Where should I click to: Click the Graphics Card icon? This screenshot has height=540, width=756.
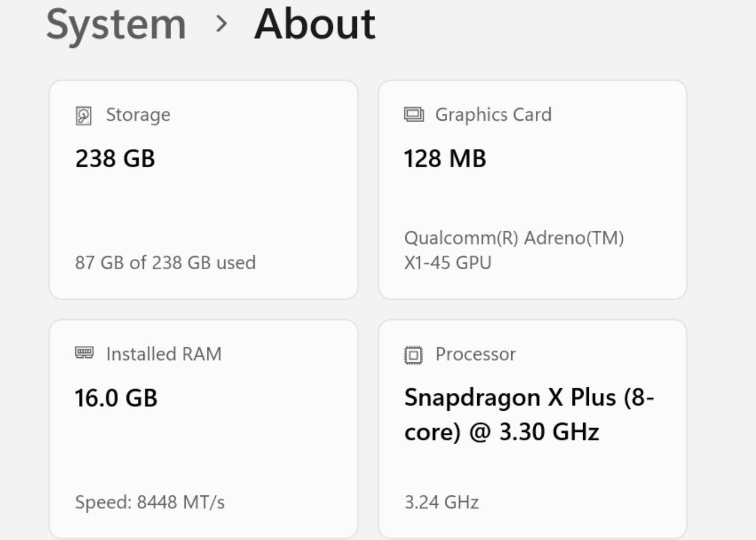[414, 115]
